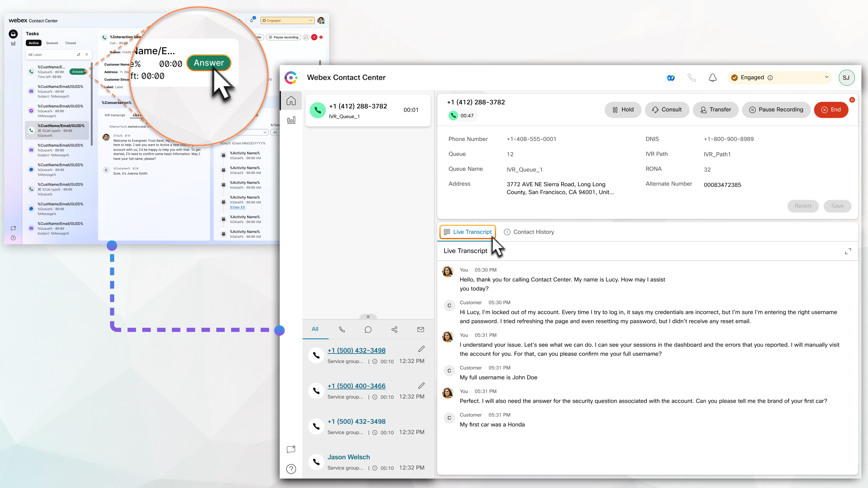The height and width of the screenshot is (488, 868).
Task: Select the highlighted %Call type% task in Tasks list
Action: [x=57, y=131]
